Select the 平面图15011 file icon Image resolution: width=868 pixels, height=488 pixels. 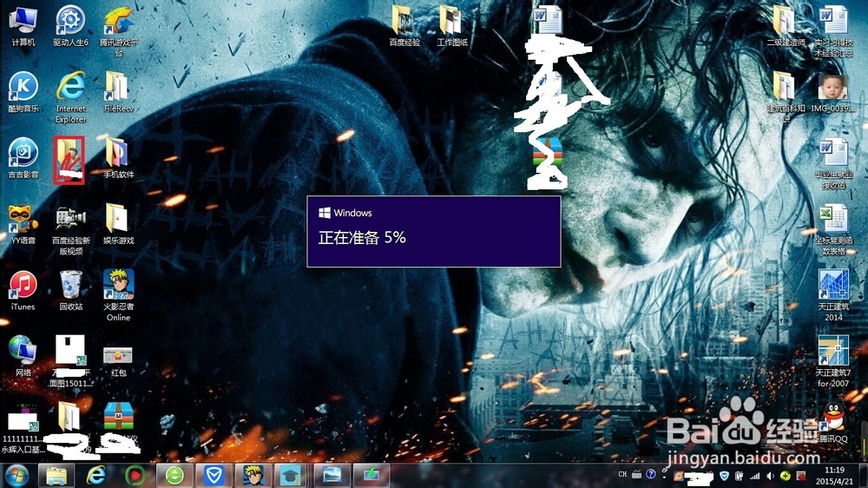[x=71, y=361]
